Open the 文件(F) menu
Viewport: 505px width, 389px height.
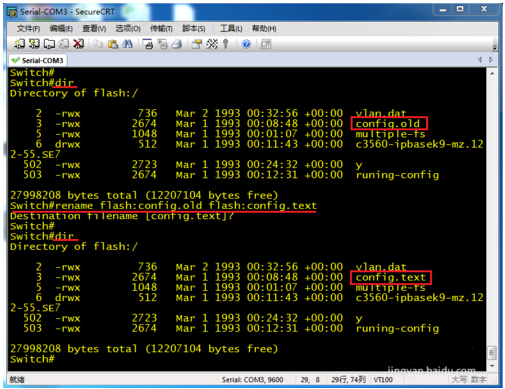(x=28, y=29)
